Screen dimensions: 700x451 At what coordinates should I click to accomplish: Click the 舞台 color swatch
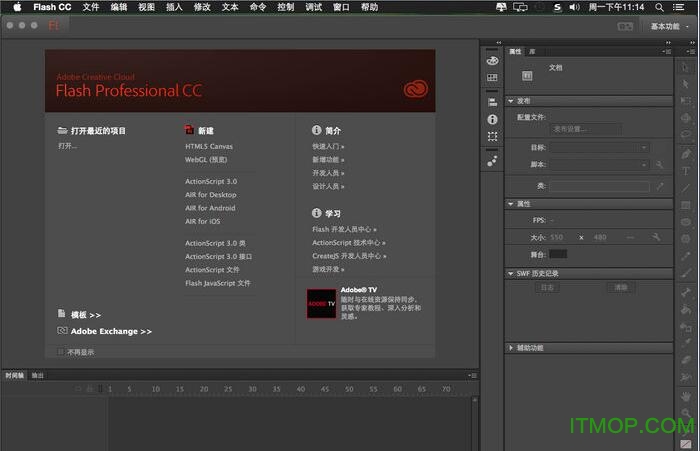point(558,254)
